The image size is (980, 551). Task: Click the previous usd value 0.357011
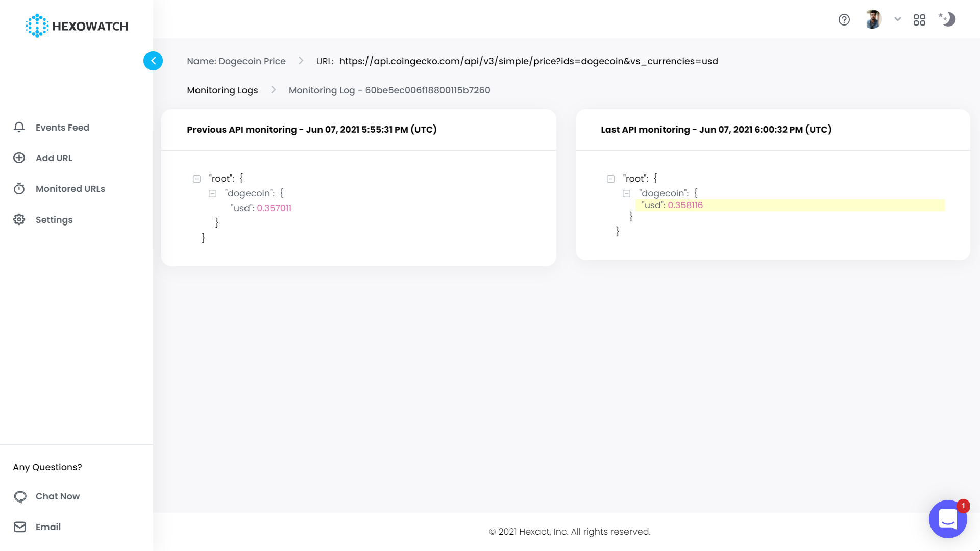pos(274,208)
